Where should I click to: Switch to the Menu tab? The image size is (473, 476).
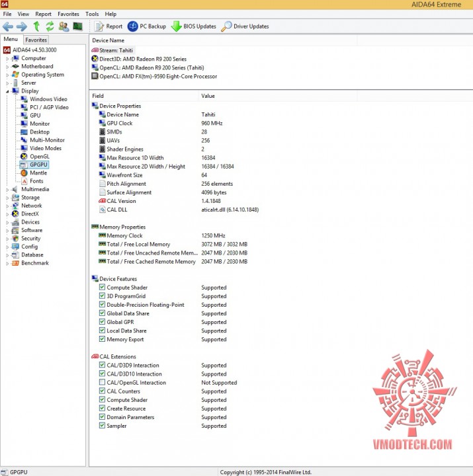(x=11, y=39)
